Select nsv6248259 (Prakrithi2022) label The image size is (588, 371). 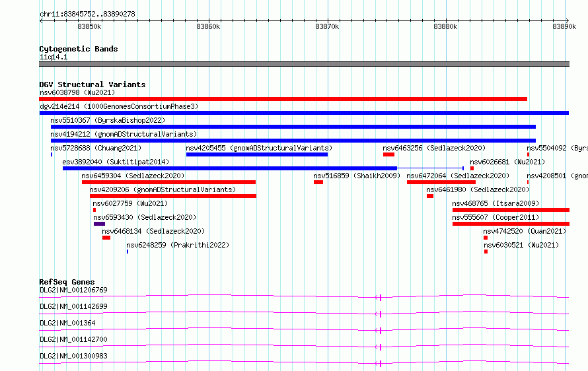(x=178, y=245)
